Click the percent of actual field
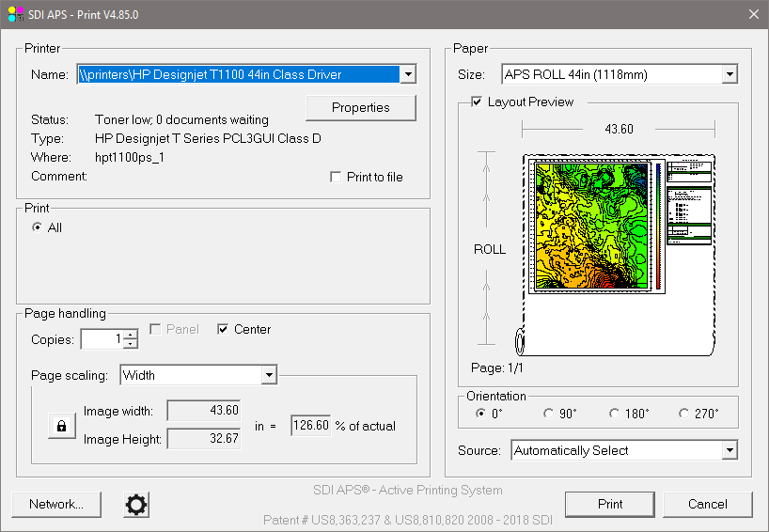The image size is (769, 532). point(310,426)
